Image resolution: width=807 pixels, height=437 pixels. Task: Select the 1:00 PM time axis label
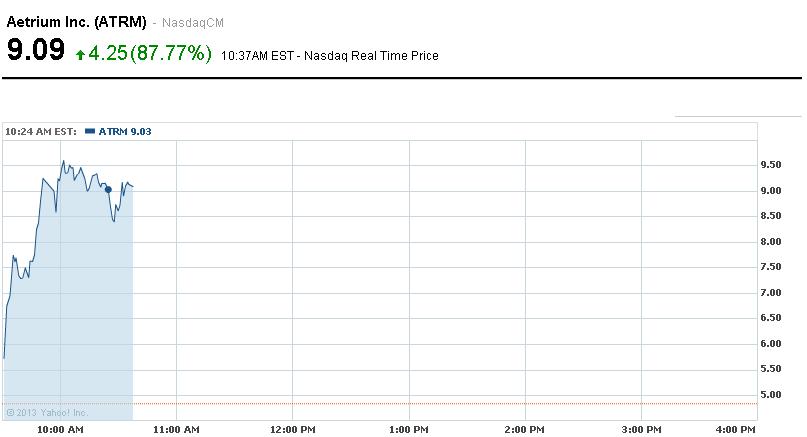point(409,429)
